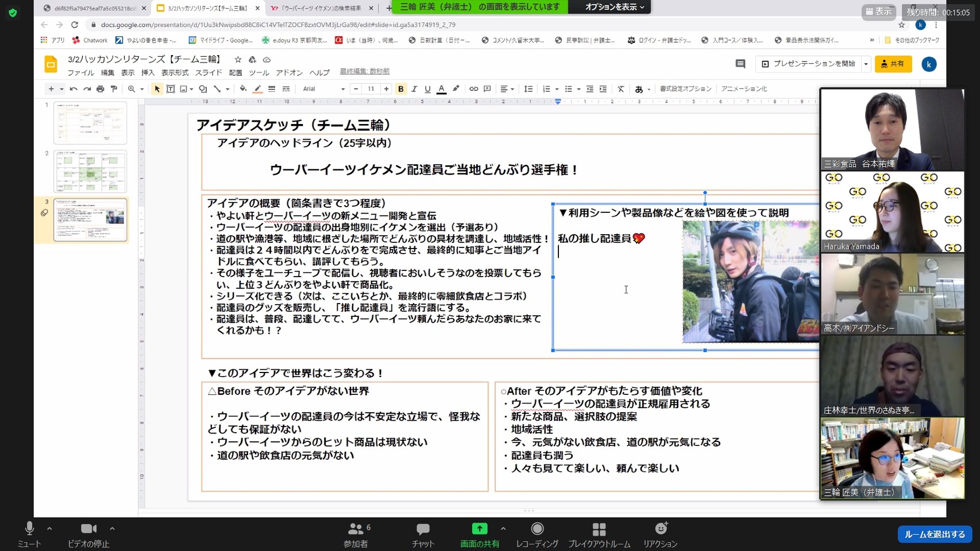Stop the Zoom video
This screenshot has width=980, height=551.
tap(88, 535)
